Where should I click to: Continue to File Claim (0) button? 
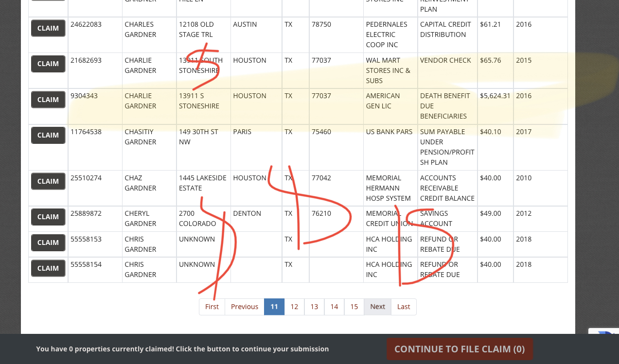[460, 349]
